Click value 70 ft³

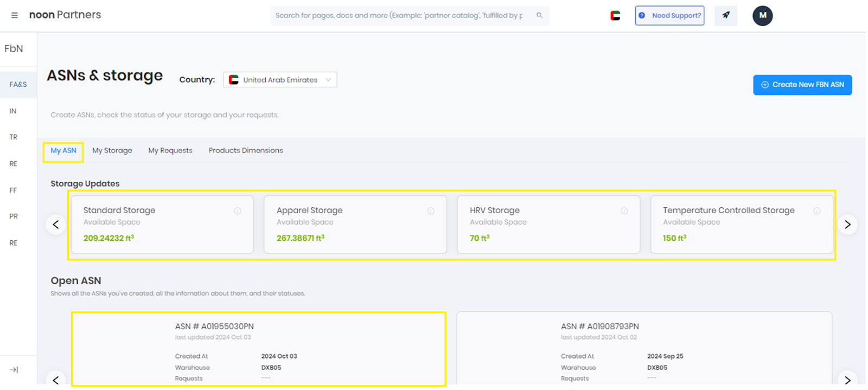point(480,238)
